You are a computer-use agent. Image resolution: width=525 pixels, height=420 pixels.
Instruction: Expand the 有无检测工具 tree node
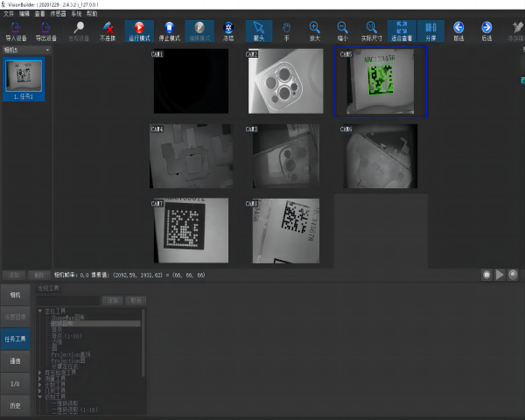[x=40, y=371]
